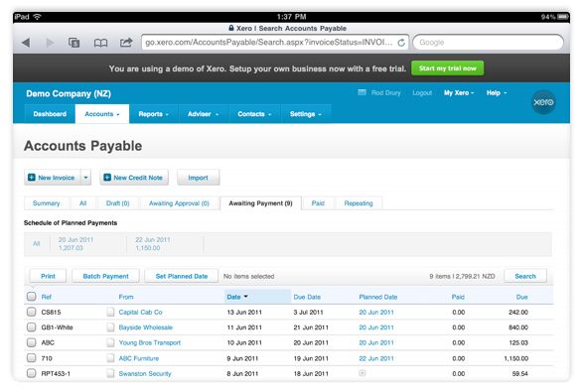Open the Safari bookmarks book icon
Image resolution: width=582 pixels, height=392 pixels.
[100, 43]
